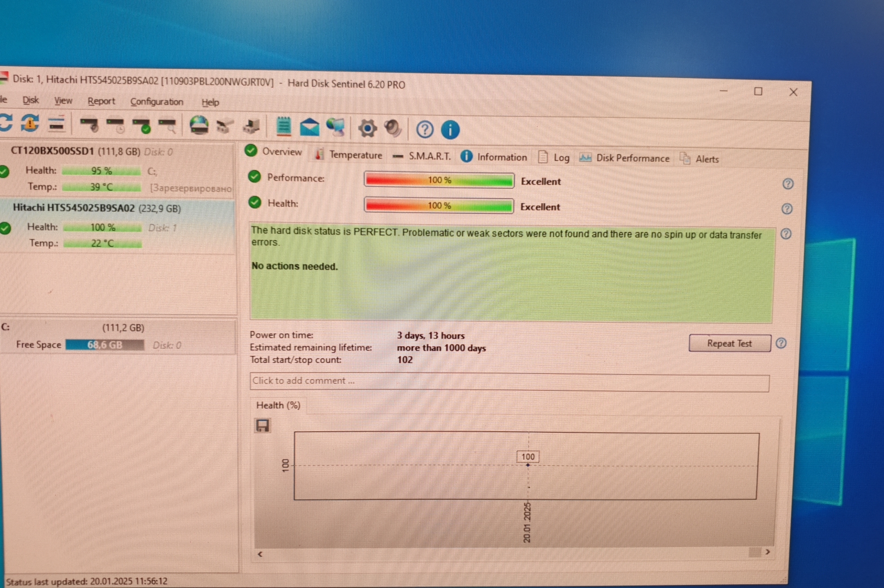Click the Free Space 68,6 GB bar

pyautogui.click(x=105, y=345)
